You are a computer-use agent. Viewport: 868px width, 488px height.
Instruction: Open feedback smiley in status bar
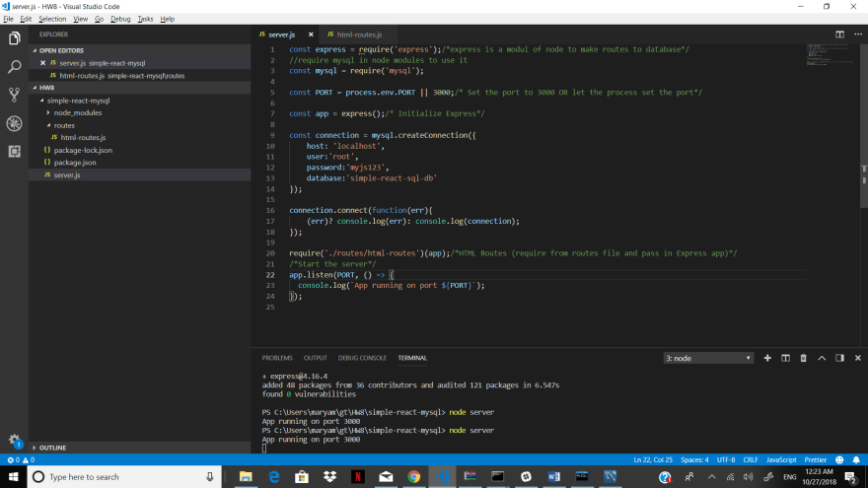pyautogui.click(x=839, y=459)
